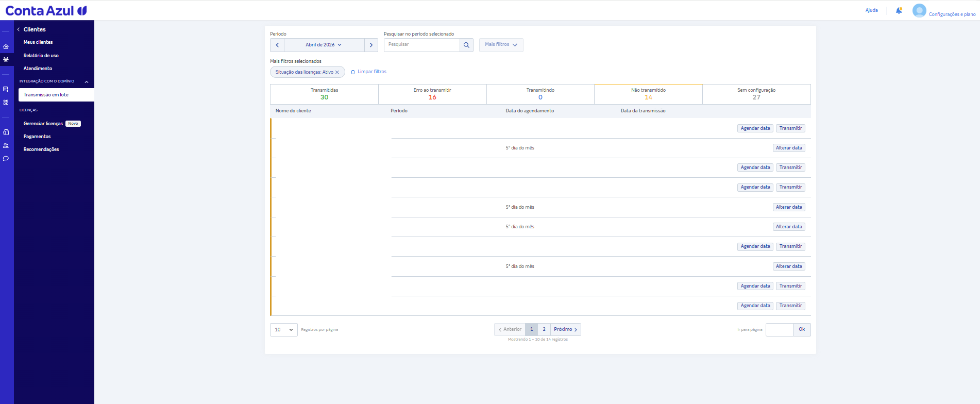
Task: Click 'Transmitir' in first row
Action: (790, 128)
